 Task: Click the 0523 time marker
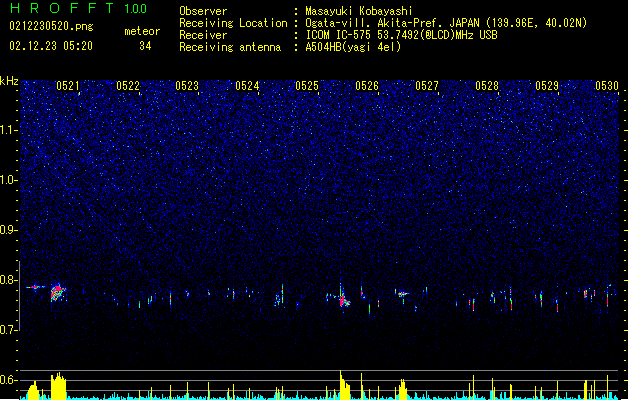187,85
